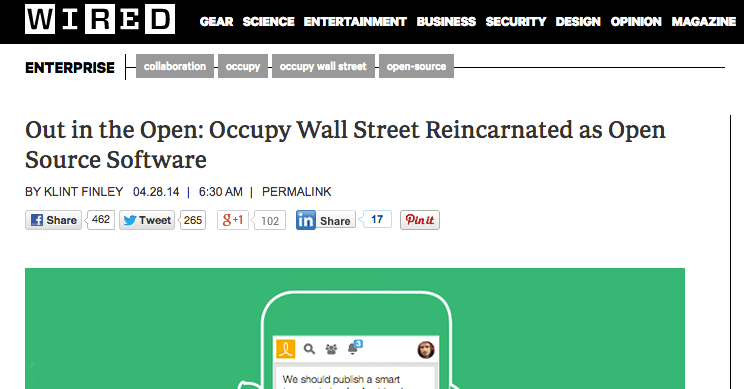Pin the article with Pin it
The image size is (744, 389).
420,220
